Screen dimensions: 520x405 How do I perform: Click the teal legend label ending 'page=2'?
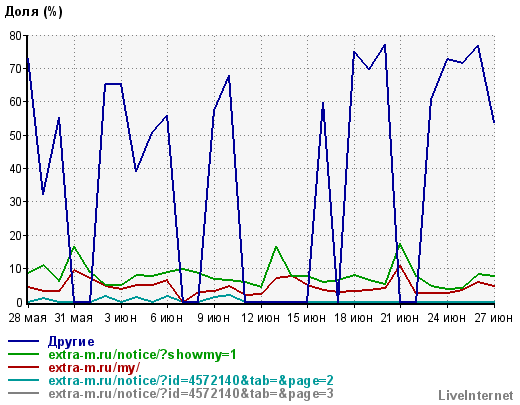click(x=191, y=381)
